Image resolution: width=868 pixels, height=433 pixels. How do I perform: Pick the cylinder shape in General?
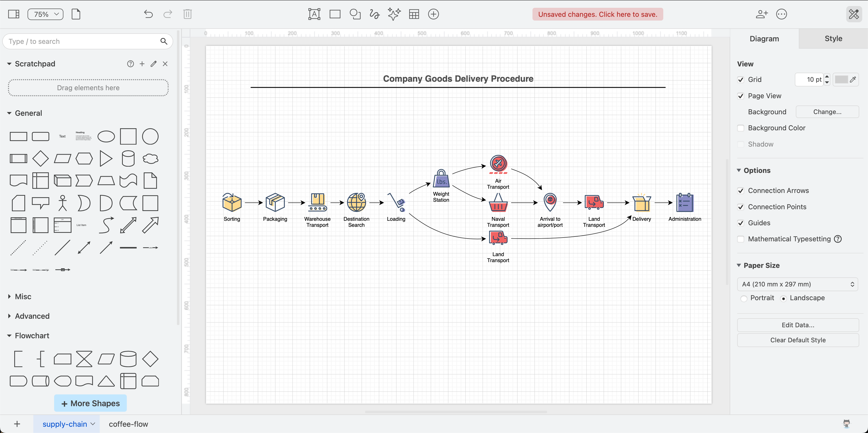[128, 158]
